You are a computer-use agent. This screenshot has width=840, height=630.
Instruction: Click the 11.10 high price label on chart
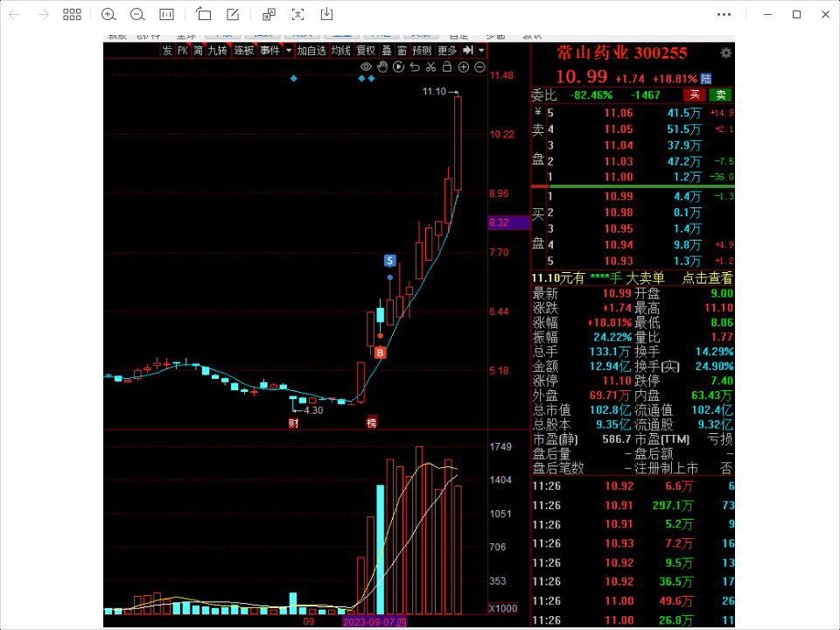pyautogui.click(x=435, y=92)
